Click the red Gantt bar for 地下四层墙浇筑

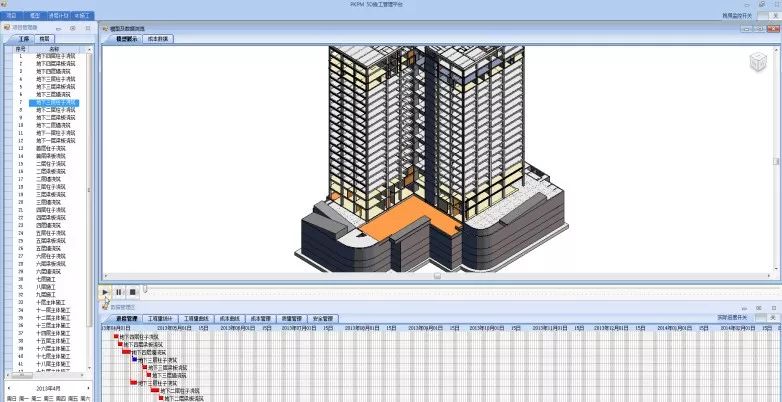tap(126, 352)
